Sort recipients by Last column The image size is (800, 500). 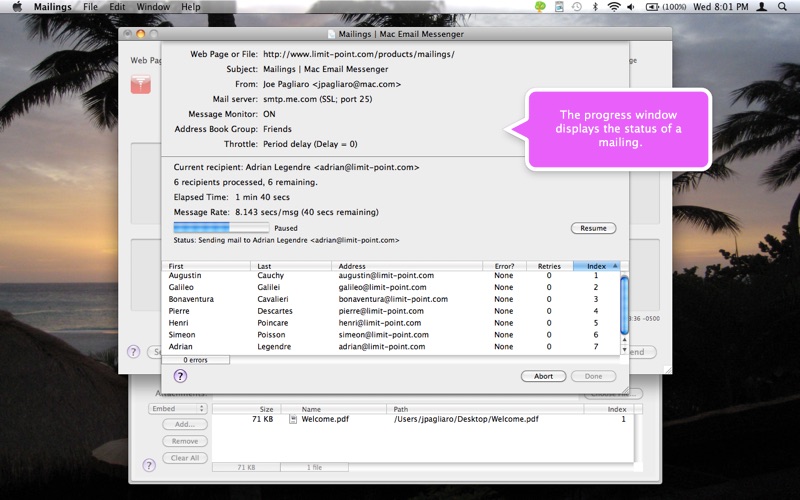point(291,266)
